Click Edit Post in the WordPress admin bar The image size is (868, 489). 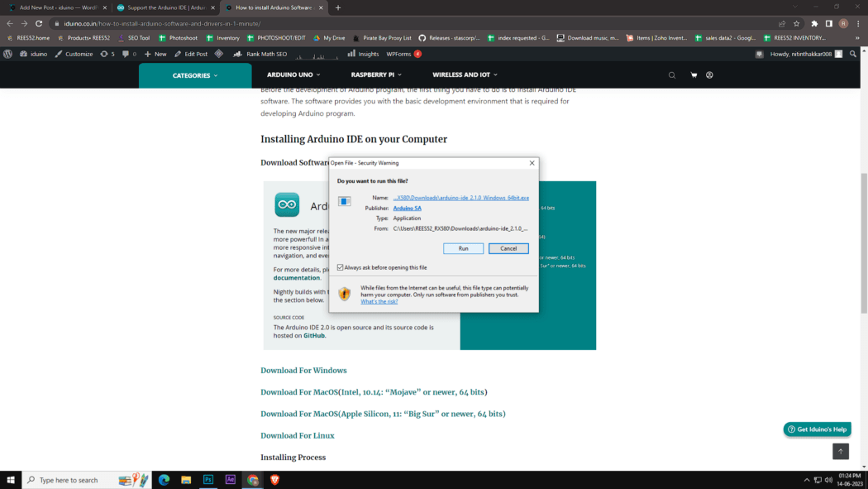click(191, 54)
